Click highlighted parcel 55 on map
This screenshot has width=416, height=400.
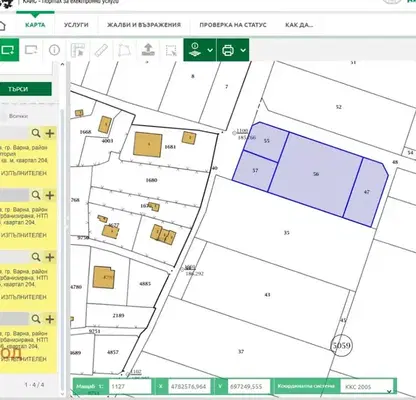pyautogui.click(x=266, y=141)
